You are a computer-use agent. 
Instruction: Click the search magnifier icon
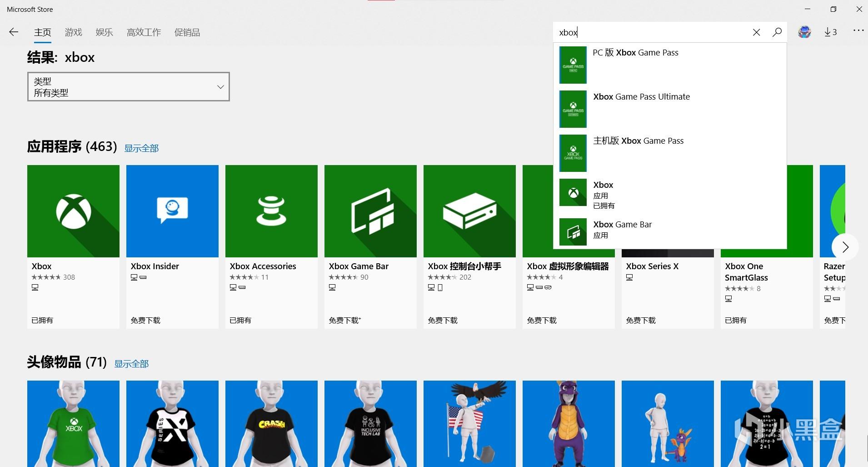click(777, 32)
